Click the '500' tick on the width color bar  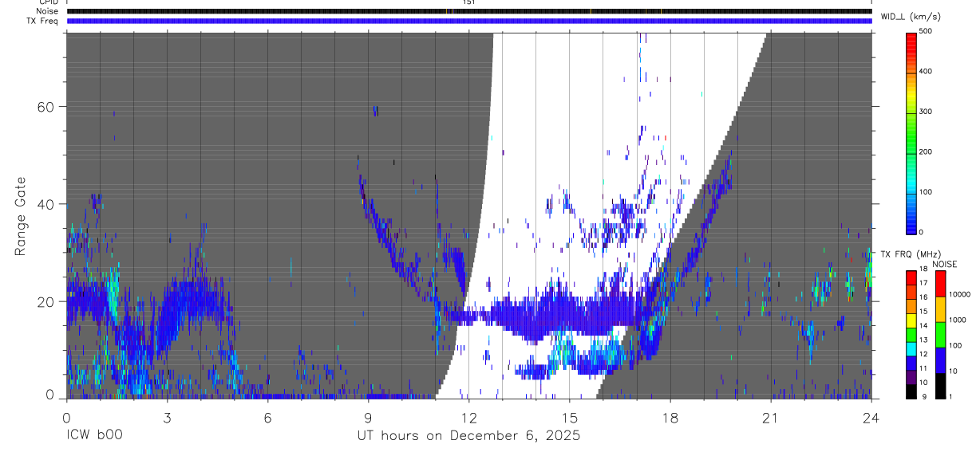[926, 31]
